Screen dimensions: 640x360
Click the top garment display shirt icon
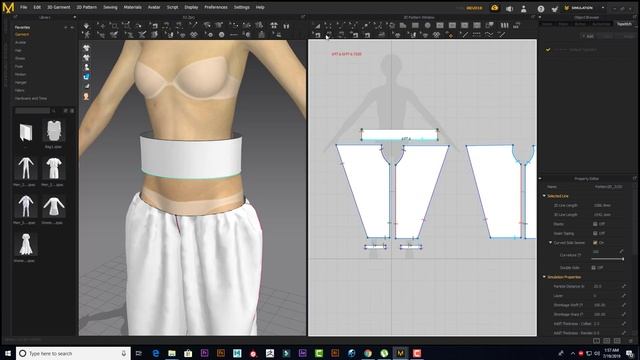[x=86, y=48]
